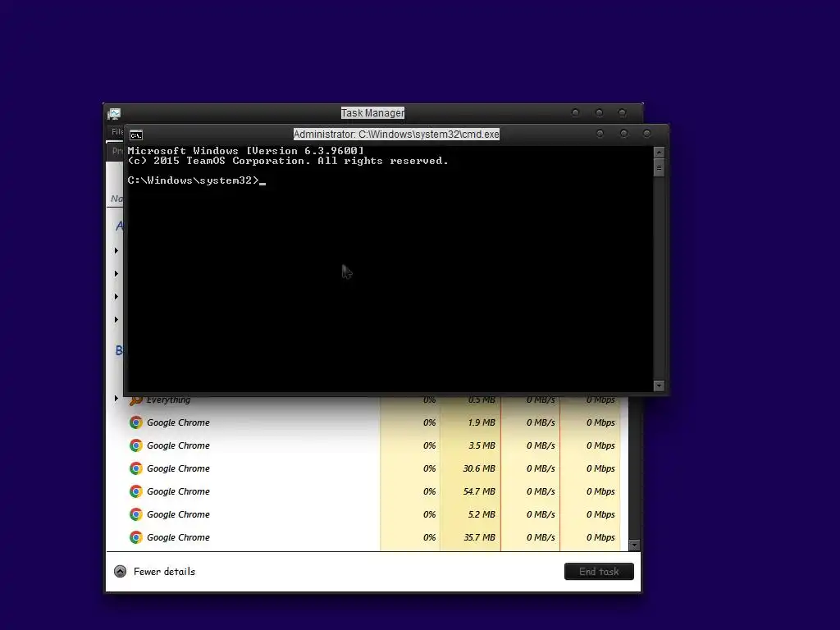Click the 2015 TeamOS Corporation copyright line
The width and height of the screenshot is (840, 630).
coord(288,161)
